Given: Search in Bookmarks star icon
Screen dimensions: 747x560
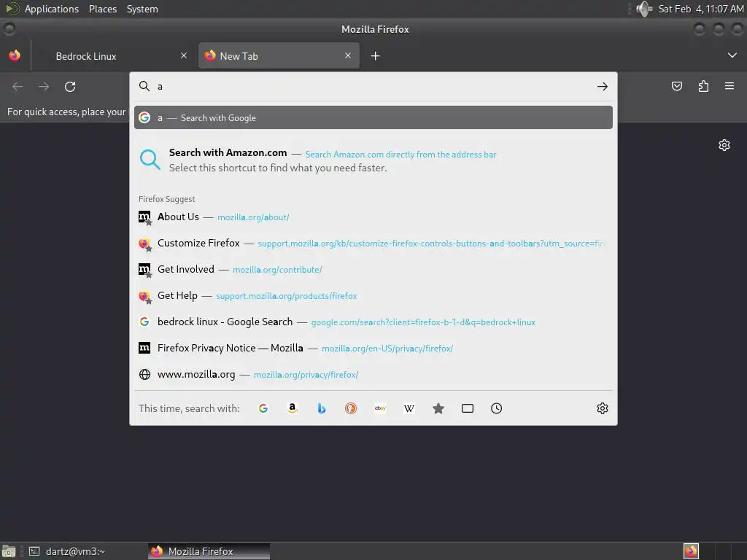Looking at the screenshot, I should [x=438, y=408].
